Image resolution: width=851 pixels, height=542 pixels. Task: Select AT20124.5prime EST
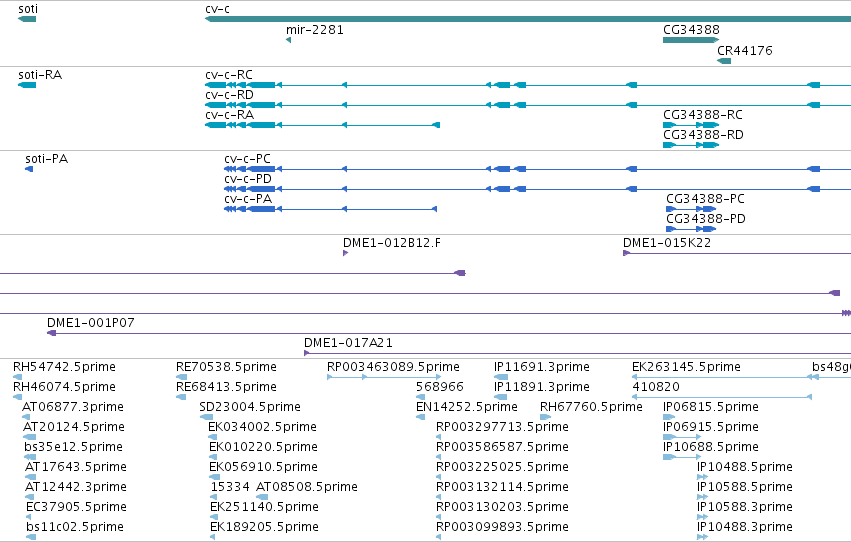(29, 437)
